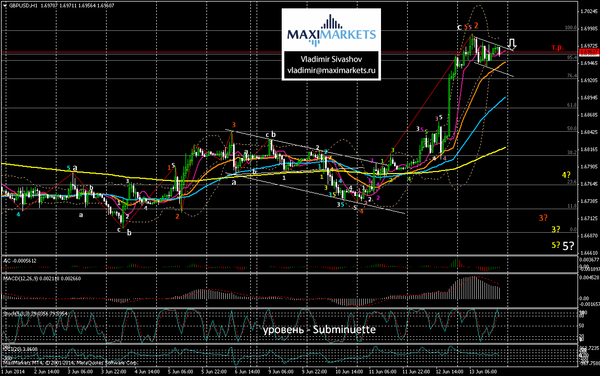This screenshot has width=600, height=376.
Task: Select the MACD(12,26,9) indicator label
Action: click(x=42, y=278)
